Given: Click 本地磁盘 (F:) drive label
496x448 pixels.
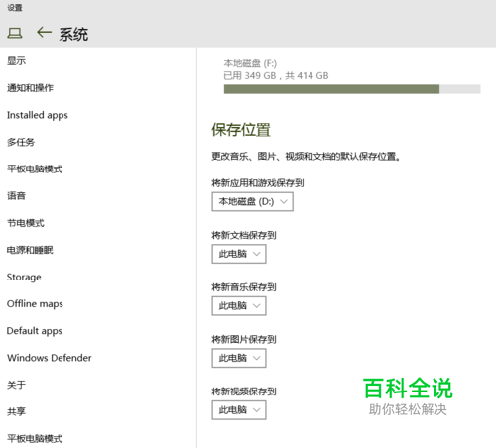Looking at the screenshot, I should tap(250, 63).
